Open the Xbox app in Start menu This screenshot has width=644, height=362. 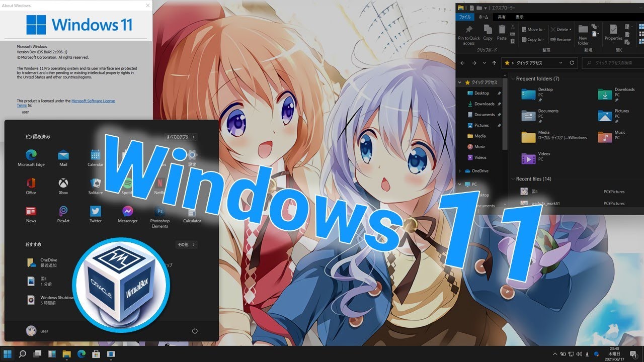coord(63,186)
